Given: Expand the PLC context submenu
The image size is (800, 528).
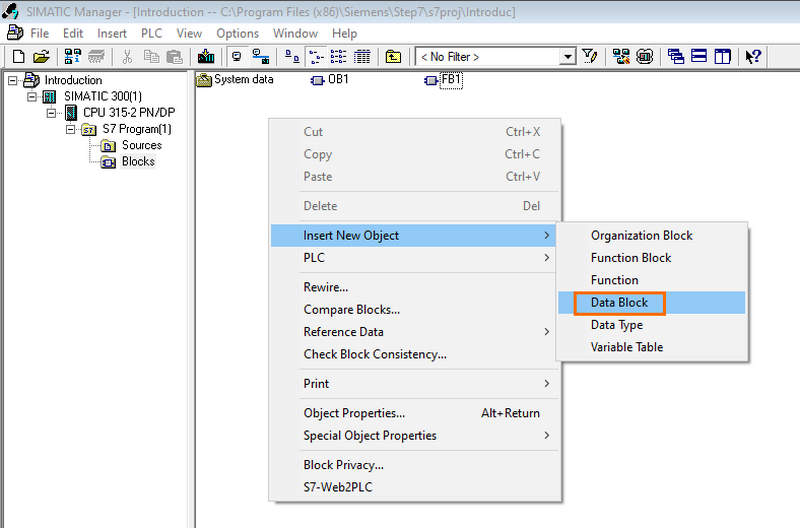Looking at the screenshot, I should pyautogui.click(x=413, y=258).
